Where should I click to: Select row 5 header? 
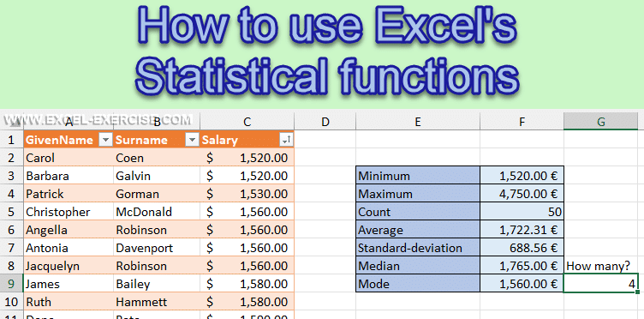point(11,212)
